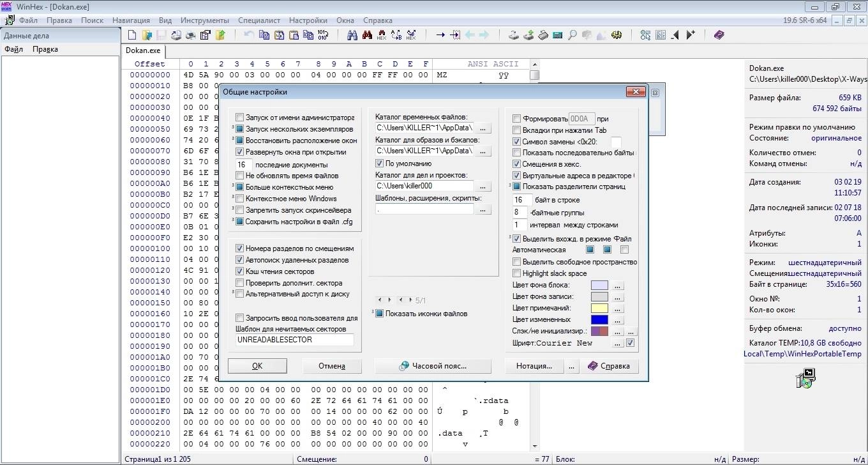Click the Data interpreter pointer icon
Viewport: 868px width, 465px height.
point(645,35)
